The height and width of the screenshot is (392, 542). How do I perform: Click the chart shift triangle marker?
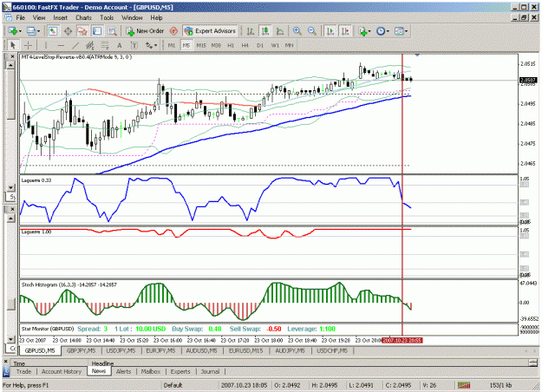click(417, 55)
